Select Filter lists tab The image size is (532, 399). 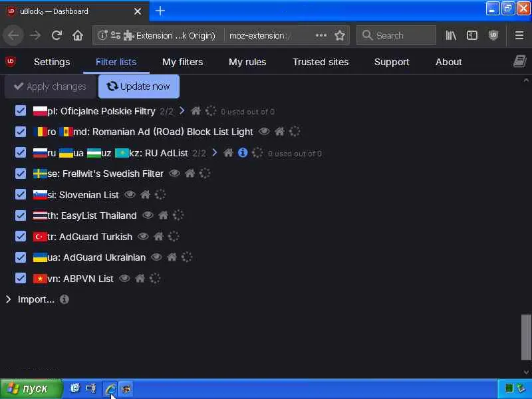[116, 62]
